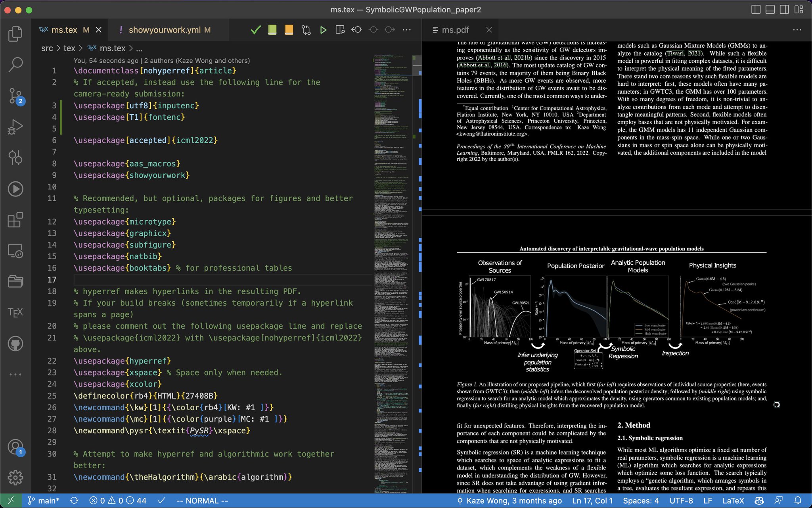Click main* branch in status bar
Viewport: 812px width, 508px height.
43,501
